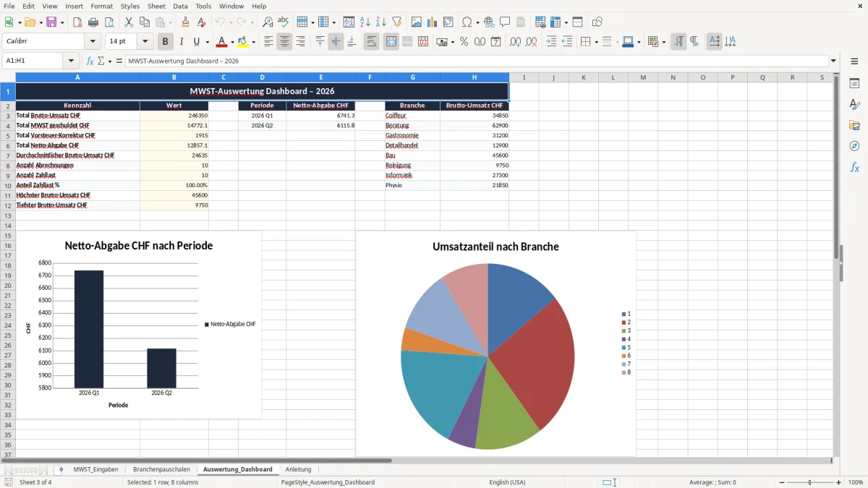Click the Clear Direct Formatting icon
Viewport: 868px width, 488px height.
pos(201,22)
